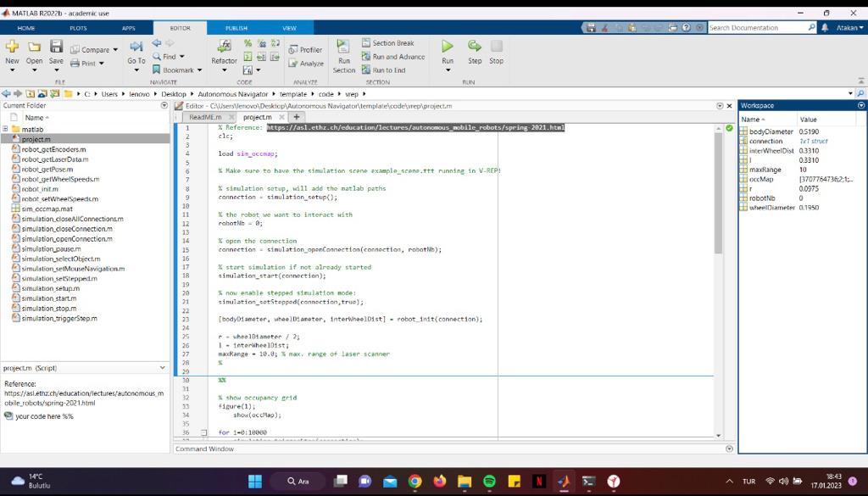Open the Find dropdown arrow
This screenshot has height=496, width=868.
pyautogui.click(x=181, y=57)
